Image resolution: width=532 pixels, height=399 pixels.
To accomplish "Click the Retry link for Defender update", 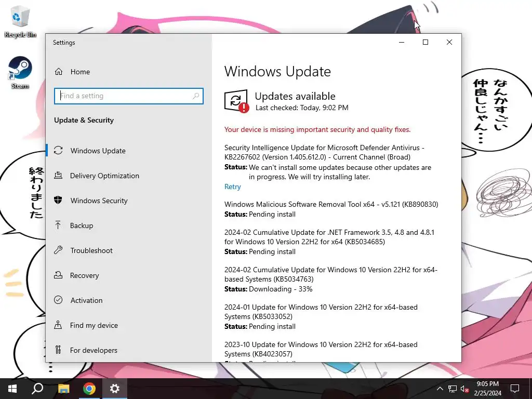I will click(232, 187).
